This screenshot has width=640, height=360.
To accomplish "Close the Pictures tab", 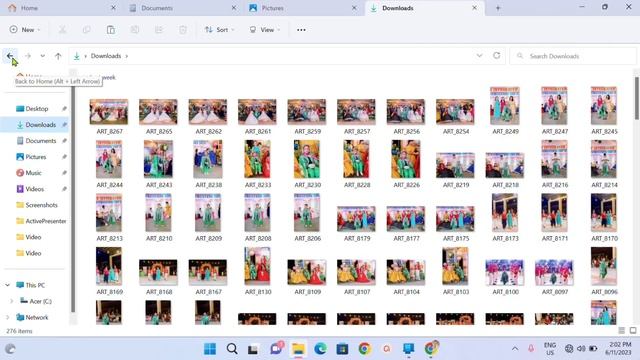I will tap(354, 8).
